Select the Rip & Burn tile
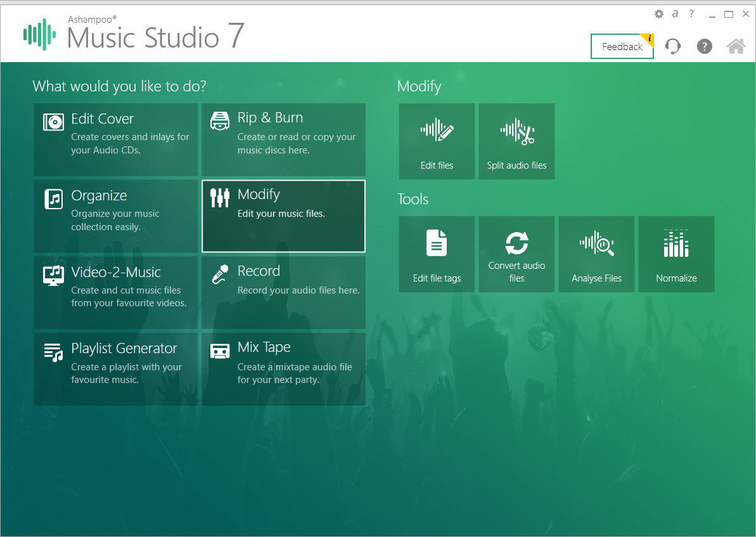 point(283,139)
